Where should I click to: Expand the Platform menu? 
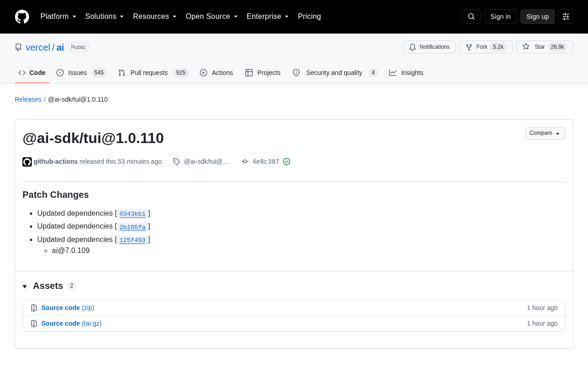click(58, 17)
